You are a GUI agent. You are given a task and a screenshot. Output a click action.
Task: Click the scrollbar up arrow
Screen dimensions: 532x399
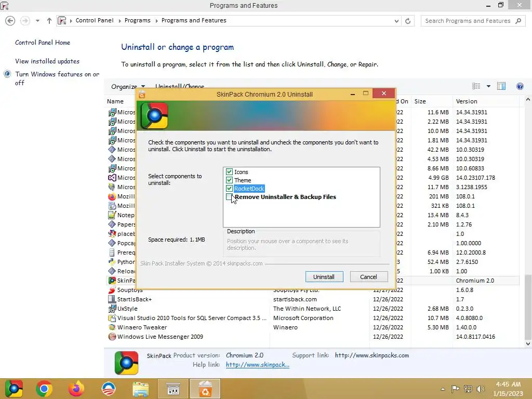[x=528, y=100]
